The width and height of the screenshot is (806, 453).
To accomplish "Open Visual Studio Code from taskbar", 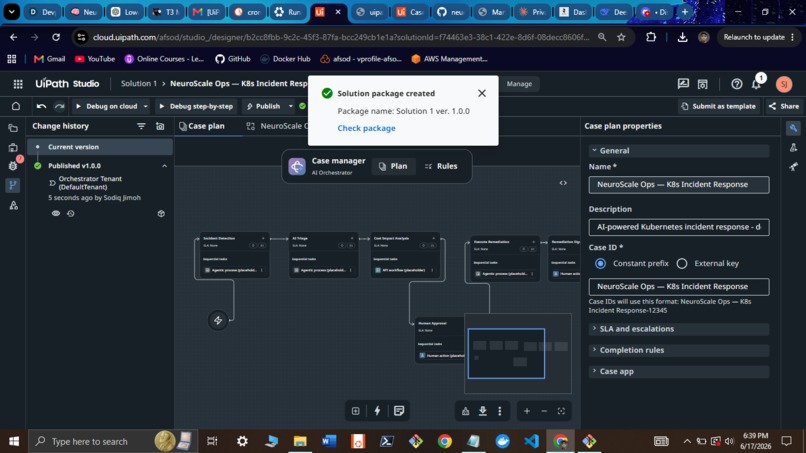I will coord(532,441).
